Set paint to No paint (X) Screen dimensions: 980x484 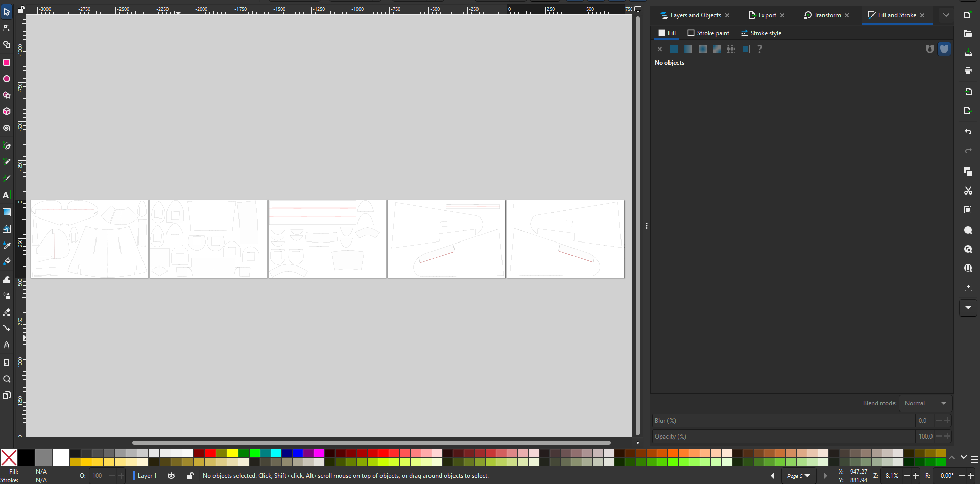coord(660,49)
